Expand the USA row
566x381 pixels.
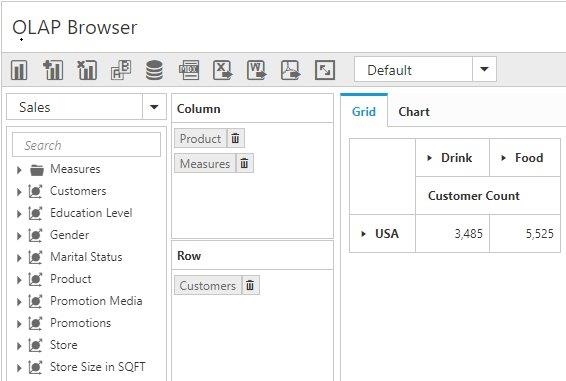[363, 234]
